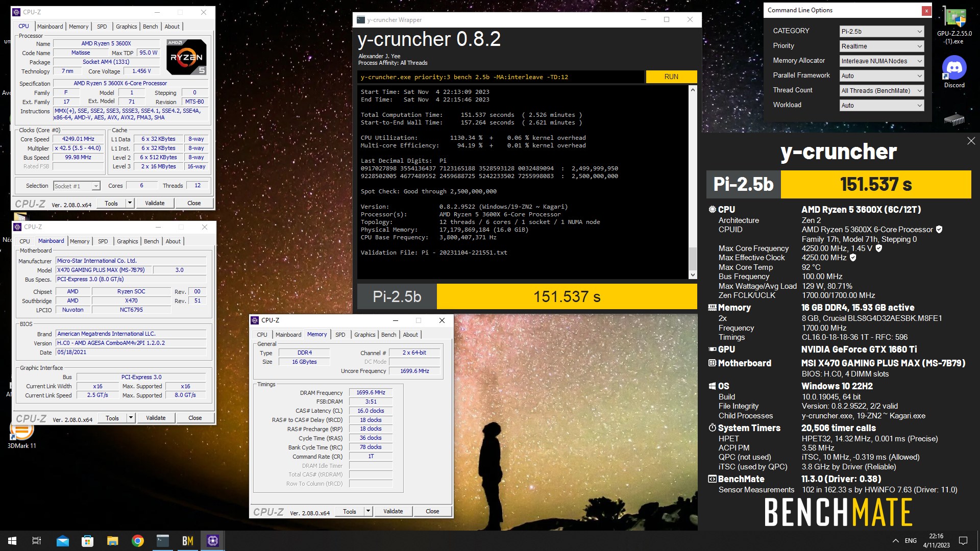Screen dimensions: 980x551
Task: Open Graphics tab in CPU-Z Memory window
Action: coord(365,335)
